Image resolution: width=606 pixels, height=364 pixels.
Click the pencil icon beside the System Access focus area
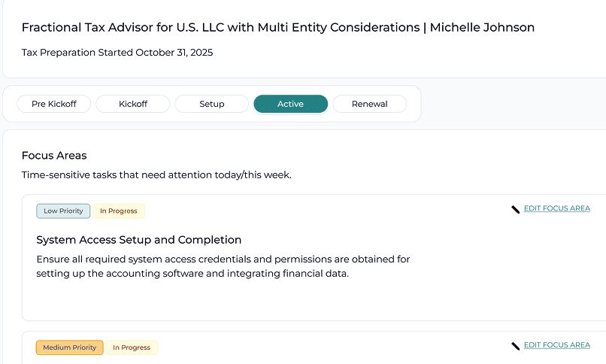click(x=516, y=209)
